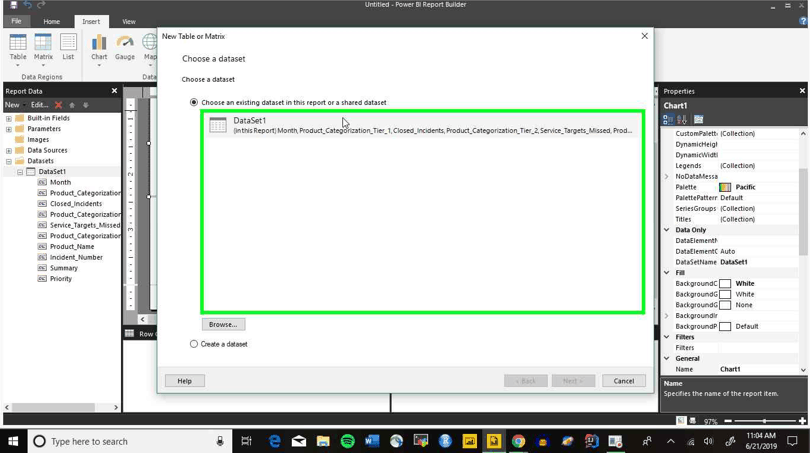Image resolution: width=810 pixels, height=454 pixels.
Task: Select the Images folder
Action: point(38,139)
